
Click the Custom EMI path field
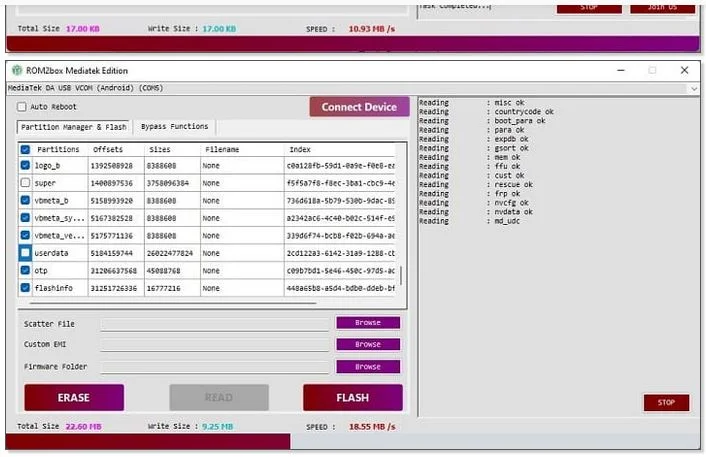click(215, 345)
